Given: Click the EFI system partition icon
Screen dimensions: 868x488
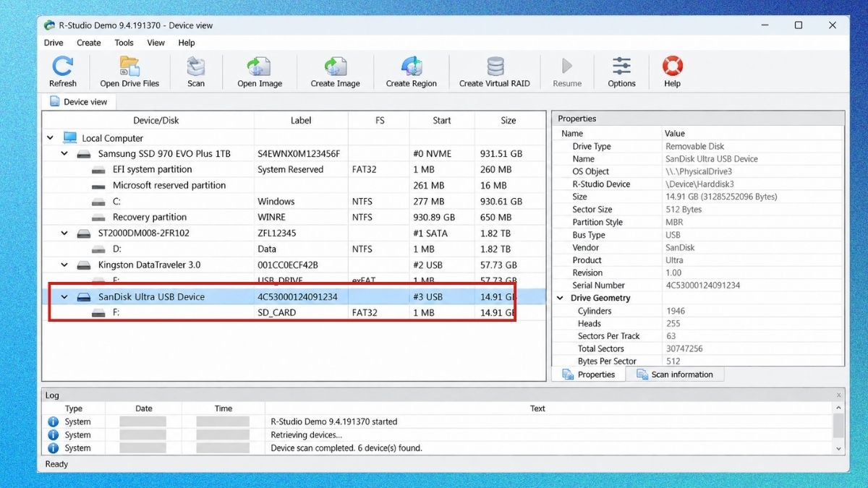Looking at the screenshot, I should (x=99, y=170).
